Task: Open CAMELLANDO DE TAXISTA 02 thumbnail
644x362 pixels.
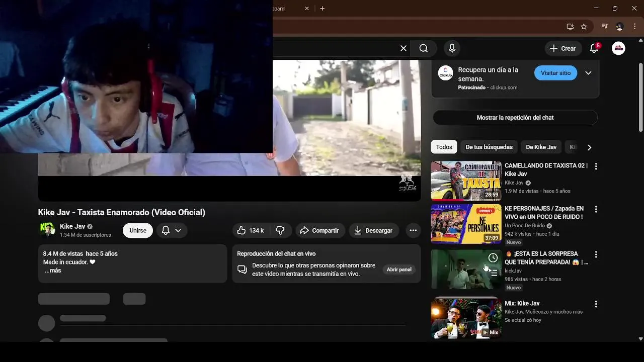Action: (466, 181)
